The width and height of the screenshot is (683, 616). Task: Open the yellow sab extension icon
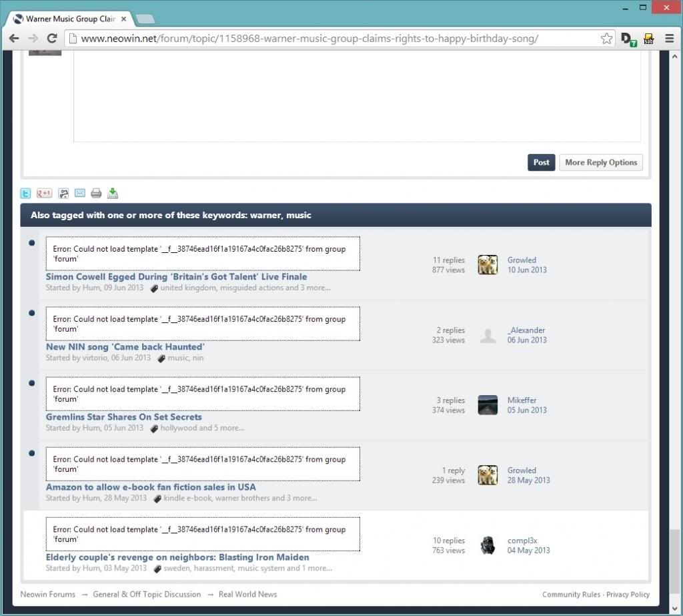(x=648, y=39)
